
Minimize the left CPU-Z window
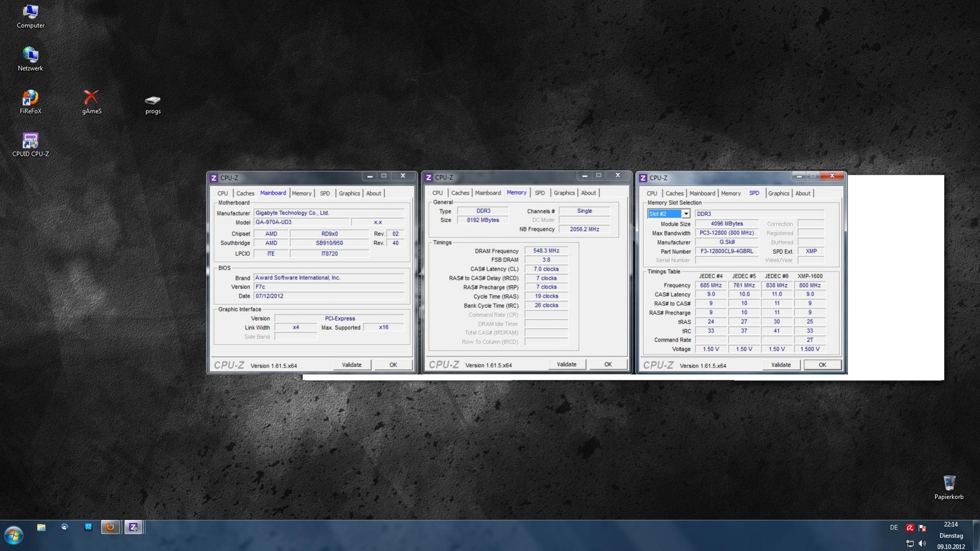370,176
